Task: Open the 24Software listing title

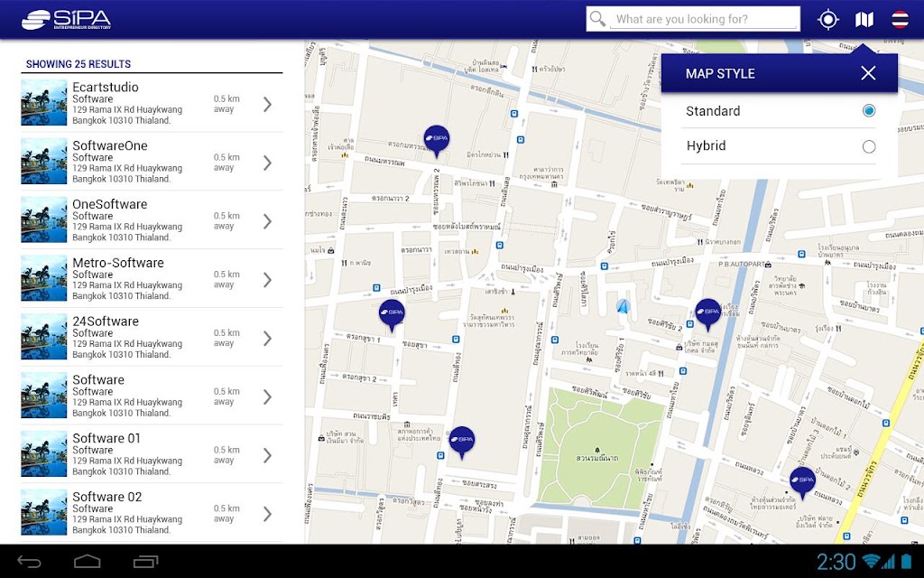Action: click(106, 321)
